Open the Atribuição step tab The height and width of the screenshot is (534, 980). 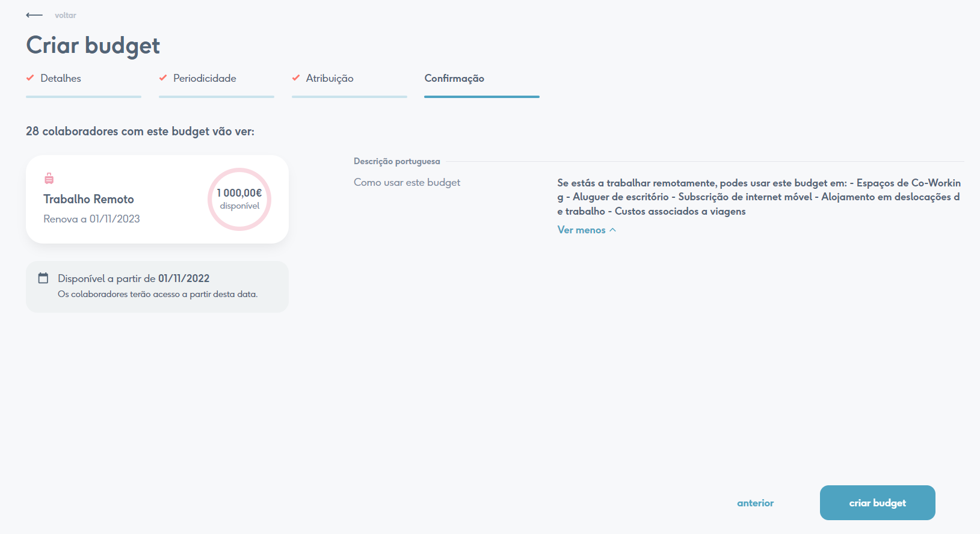(x=330, y=78)
